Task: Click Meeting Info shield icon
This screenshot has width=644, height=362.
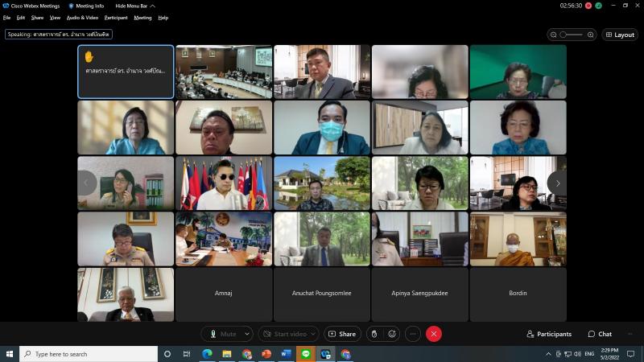Action: click(71, 6)
